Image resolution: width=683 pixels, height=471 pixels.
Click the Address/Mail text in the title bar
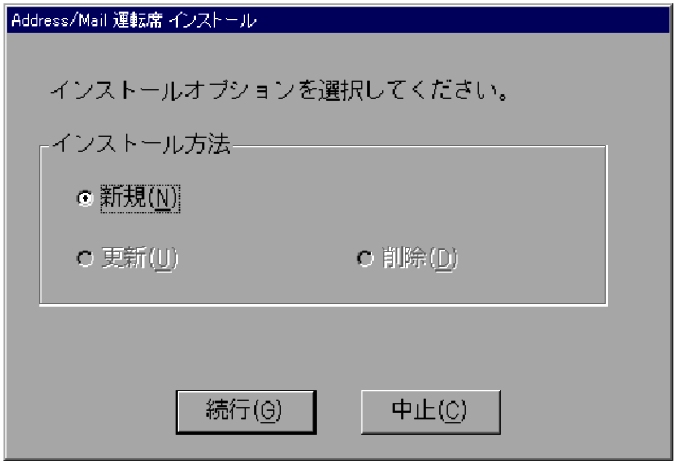[59, 20]
